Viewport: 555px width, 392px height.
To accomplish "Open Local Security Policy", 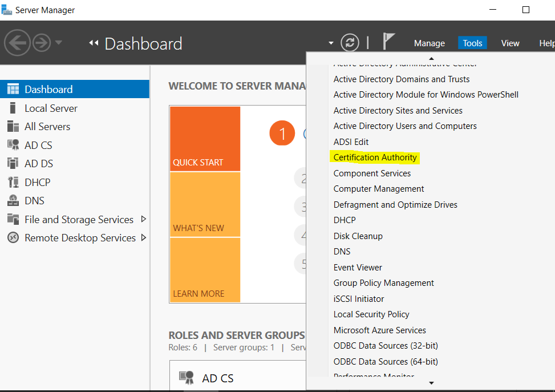I will point(371,314).
